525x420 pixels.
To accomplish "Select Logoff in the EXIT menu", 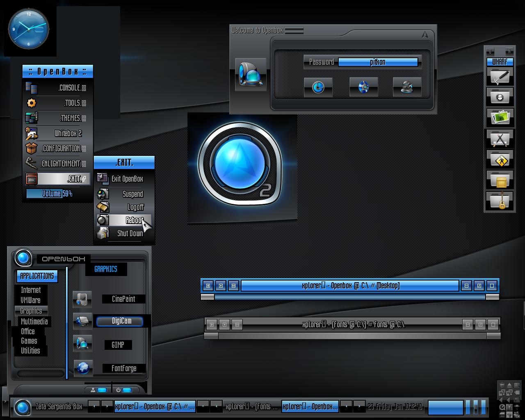I will [124, 207].
